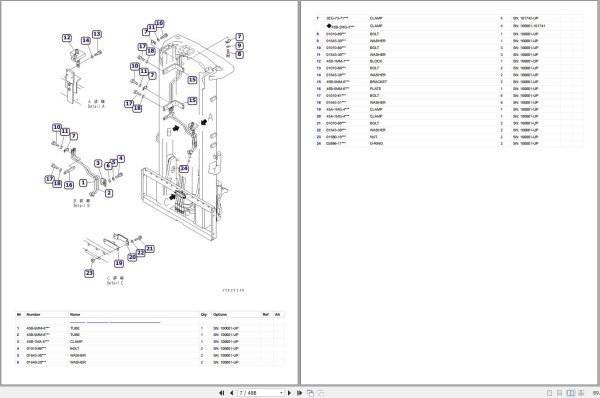Select the CLAMP name in row 3

point(77,341)
